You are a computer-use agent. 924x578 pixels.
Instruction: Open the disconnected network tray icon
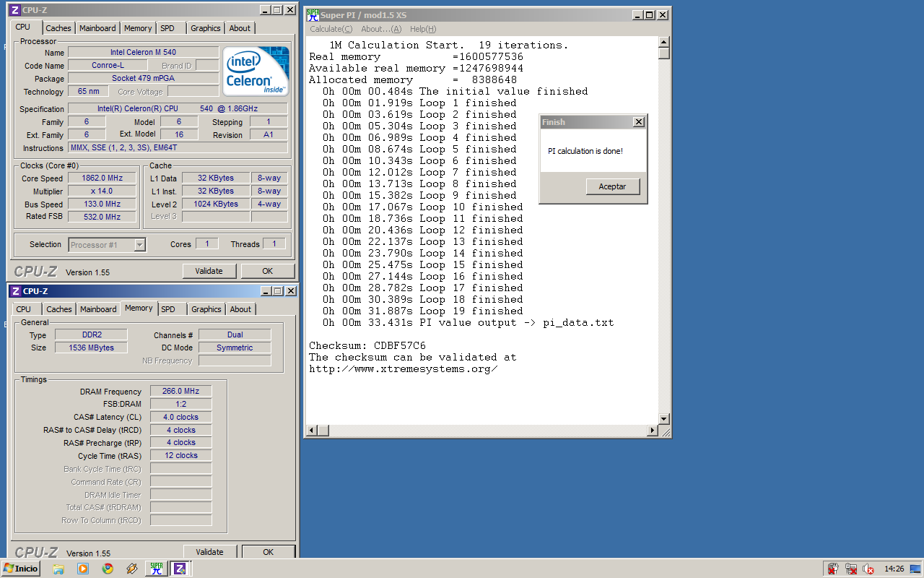[850, 569]
